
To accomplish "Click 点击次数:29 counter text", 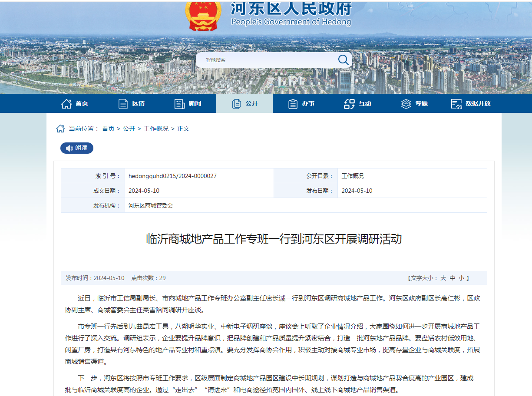I will click(149, 278).
